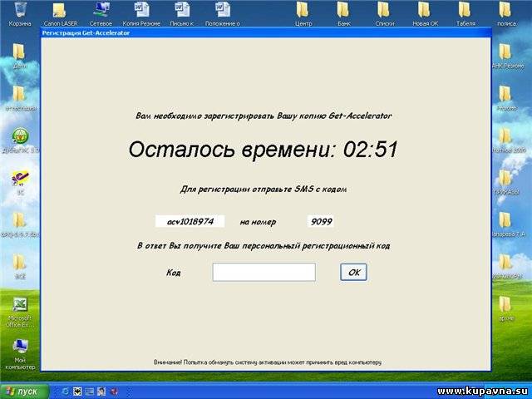
Task: Click the Внимание warning text at bottom
Action: pyautogui.click(x=268, y=362)
